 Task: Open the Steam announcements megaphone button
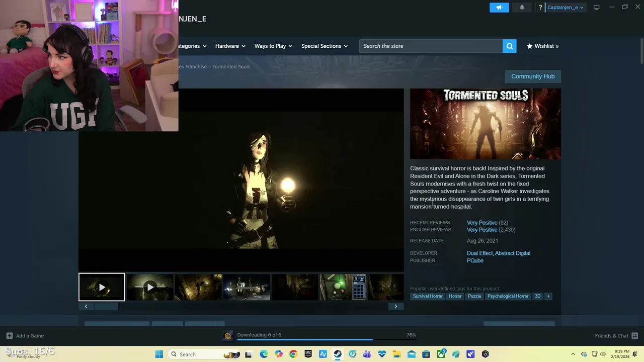(x=499, y=8)
